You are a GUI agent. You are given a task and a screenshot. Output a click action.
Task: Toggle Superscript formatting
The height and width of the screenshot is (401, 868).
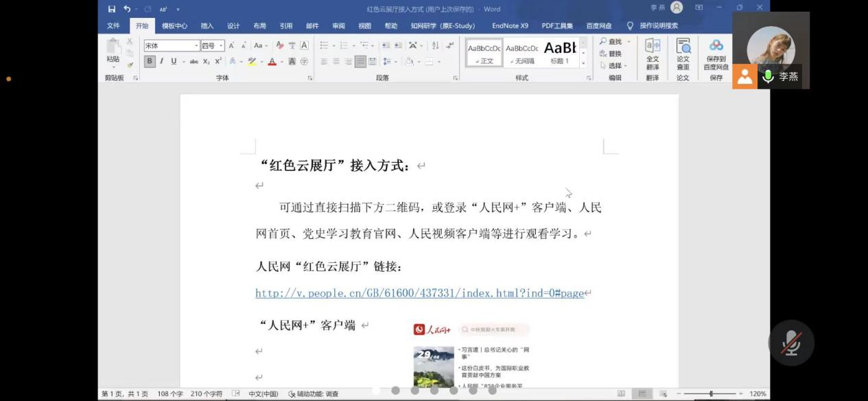click(x=218, y=61)
